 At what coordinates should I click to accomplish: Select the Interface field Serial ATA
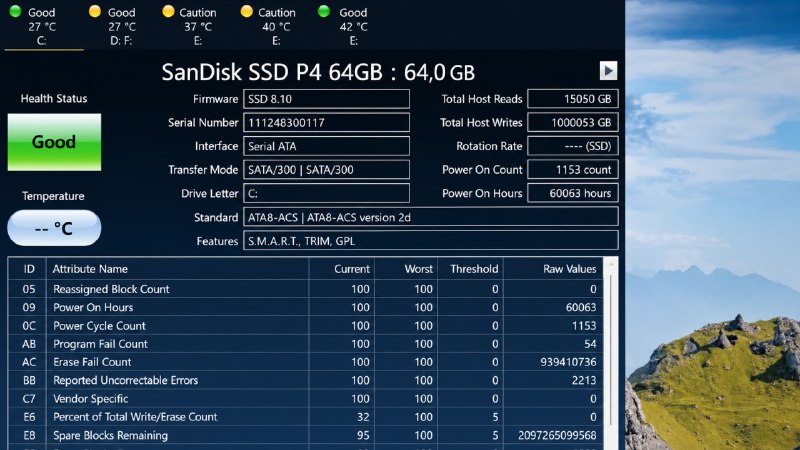(327, 146)
